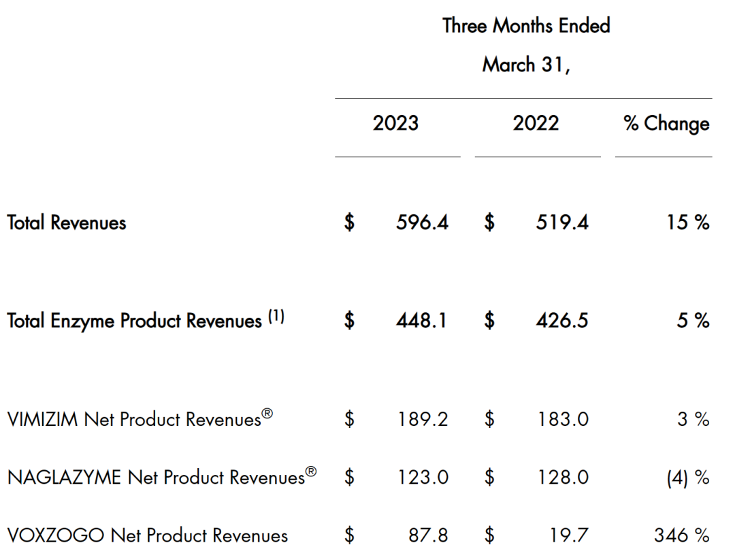Screen dimensions: 735x560
Task: Select the 128.0 NAGLAZYME 2022 value
Action: (x=562, y=478)
